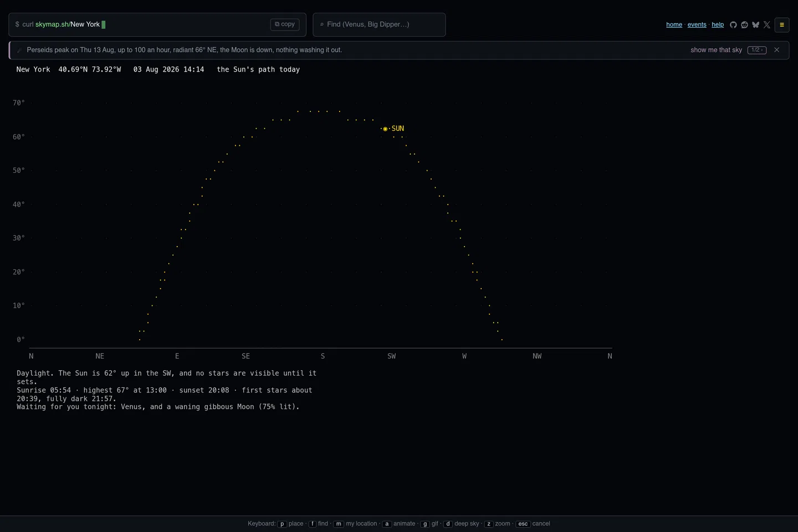
Task: Click the 40° altitude axis label
Action: pos(19,204)
